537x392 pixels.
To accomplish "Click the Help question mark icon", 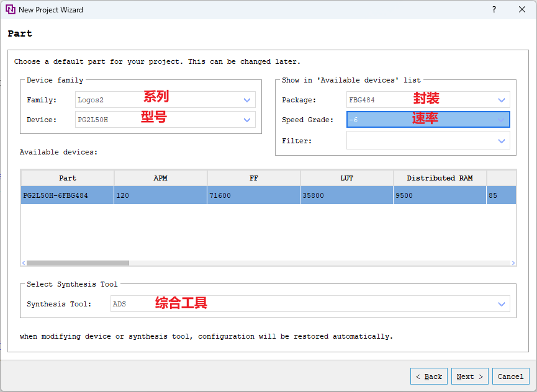I will [x=495, y=9].
